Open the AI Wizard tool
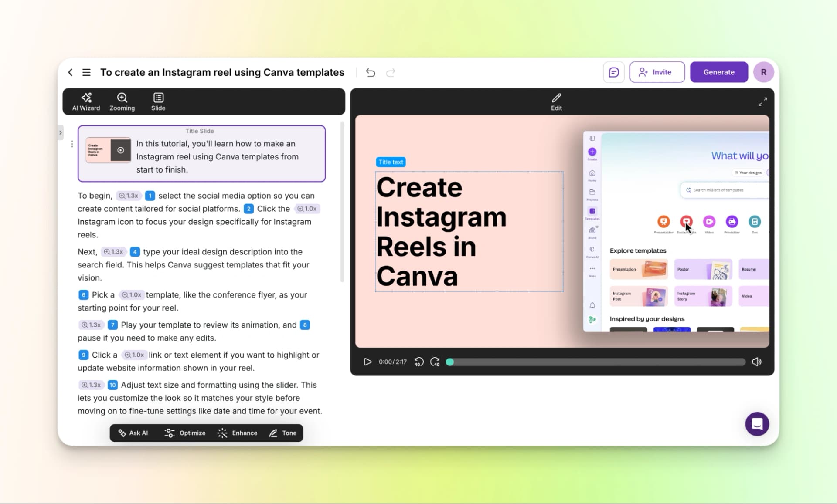Screen dimensions: 837x504 86,101
